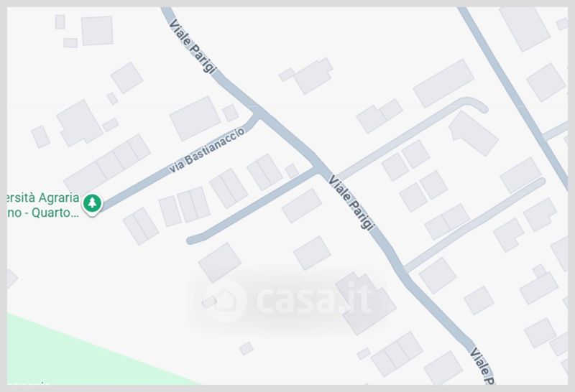Viewport: 575px width, 392px height.
Task: Click the small building near bottom center
Action: click(247, 348)
